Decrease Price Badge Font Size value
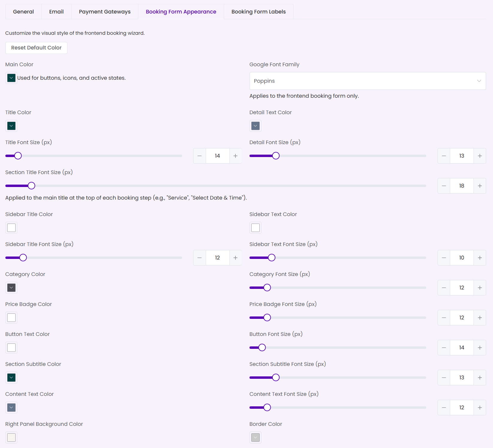The height and width of the screenshot is (448, 493). click(x=444, y=318)
